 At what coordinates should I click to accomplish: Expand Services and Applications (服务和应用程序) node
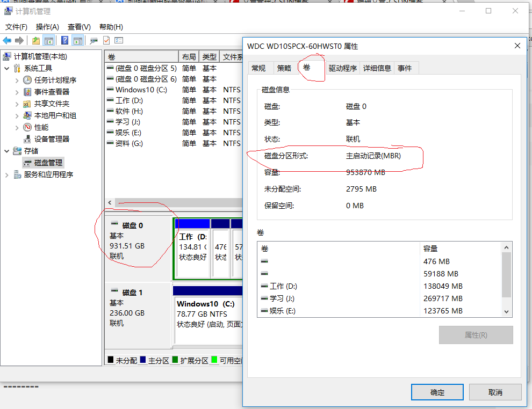(x=7, y=175)
